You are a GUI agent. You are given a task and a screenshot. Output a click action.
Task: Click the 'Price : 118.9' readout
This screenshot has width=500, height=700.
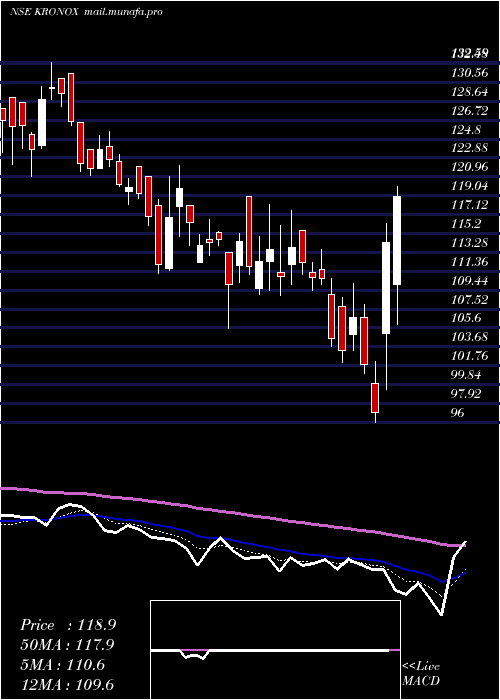coord(68,625)
